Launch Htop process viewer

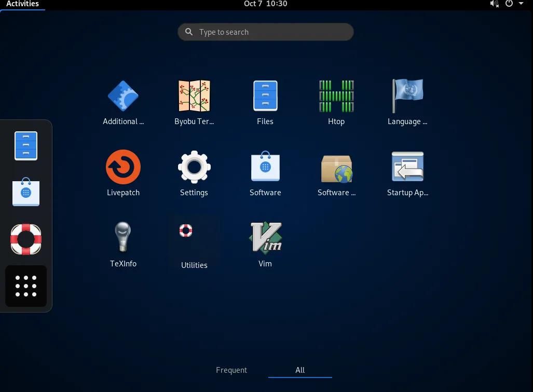[x=336, y=96]
